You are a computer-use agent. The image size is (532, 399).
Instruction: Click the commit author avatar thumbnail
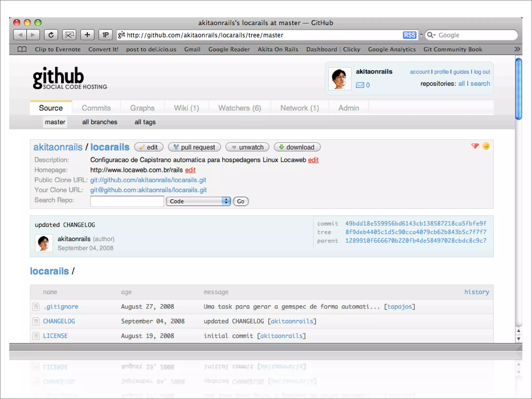tap(44, 243)
